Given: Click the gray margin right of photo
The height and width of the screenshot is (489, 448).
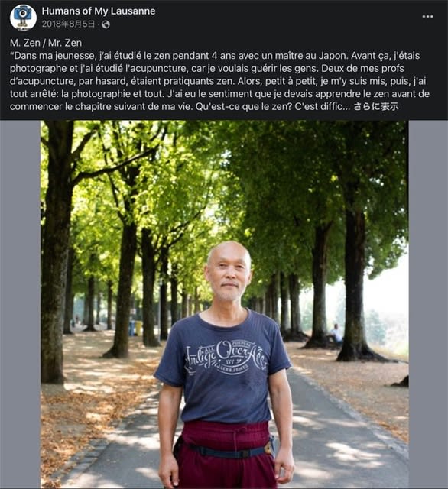Looking at the screenshot, I should coord(428,304).
